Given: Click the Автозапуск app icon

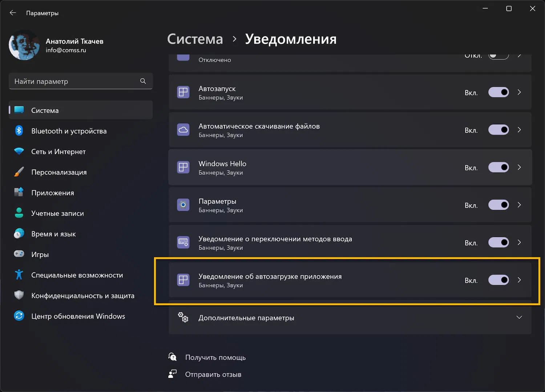Looking at the screenshot, I should click(183, 92).
